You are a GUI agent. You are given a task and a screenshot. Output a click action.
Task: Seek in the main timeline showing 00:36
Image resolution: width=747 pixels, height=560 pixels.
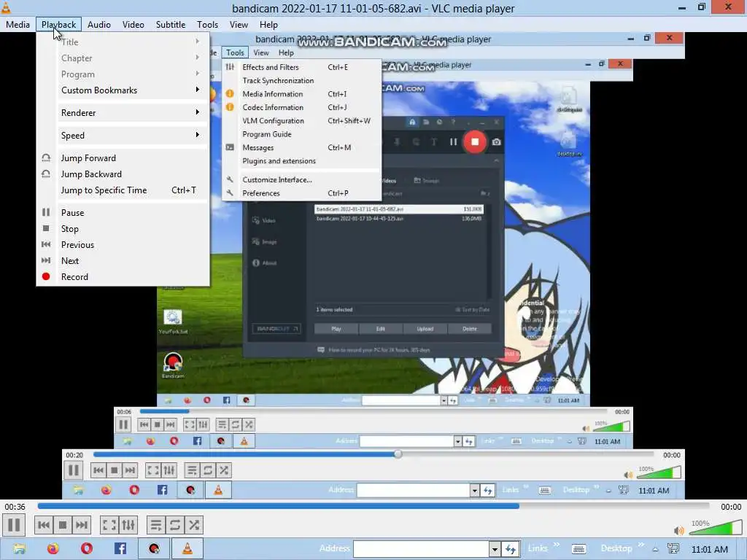pyautogui.click(x=373, y=506)
